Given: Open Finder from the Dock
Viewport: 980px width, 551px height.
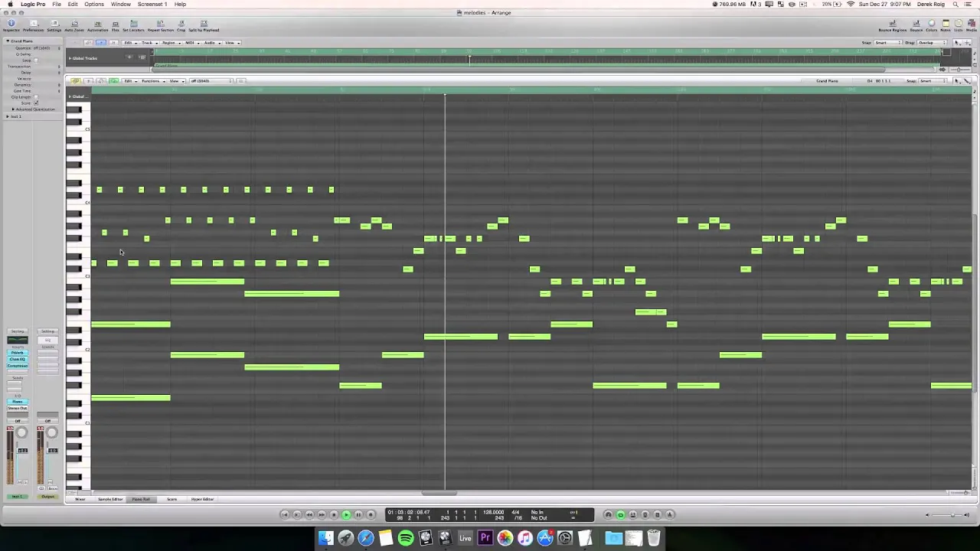Looking at the screenshot, I should click(x=326, y=538).
